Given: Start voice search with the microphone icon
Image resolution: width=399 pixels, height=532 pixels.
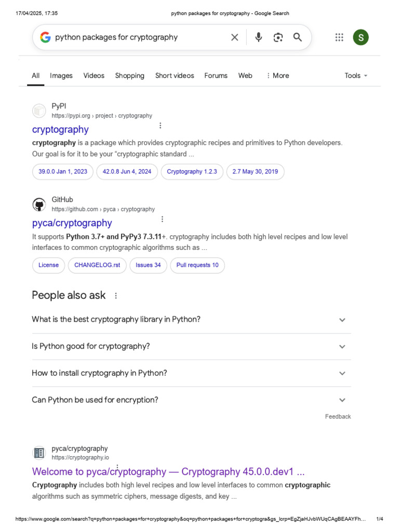Looking at the screenshot, I should pyautogui.click(x=258, y=37).
